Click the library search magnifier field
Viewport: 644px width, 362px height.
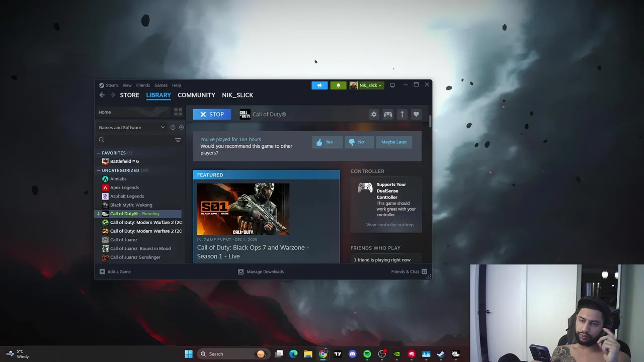pyautogui.click(x=135, y=140)
